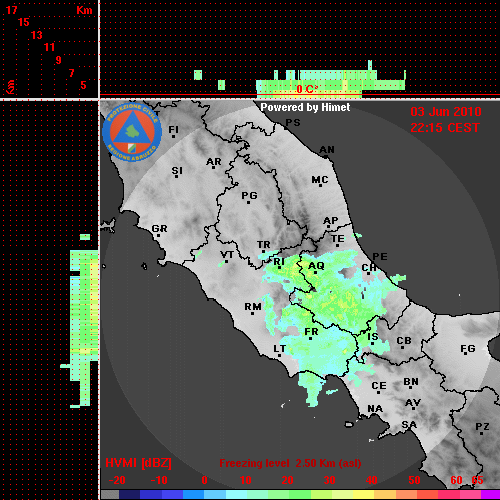Click the '-10' value on the dBZ scale

[159, 480]
